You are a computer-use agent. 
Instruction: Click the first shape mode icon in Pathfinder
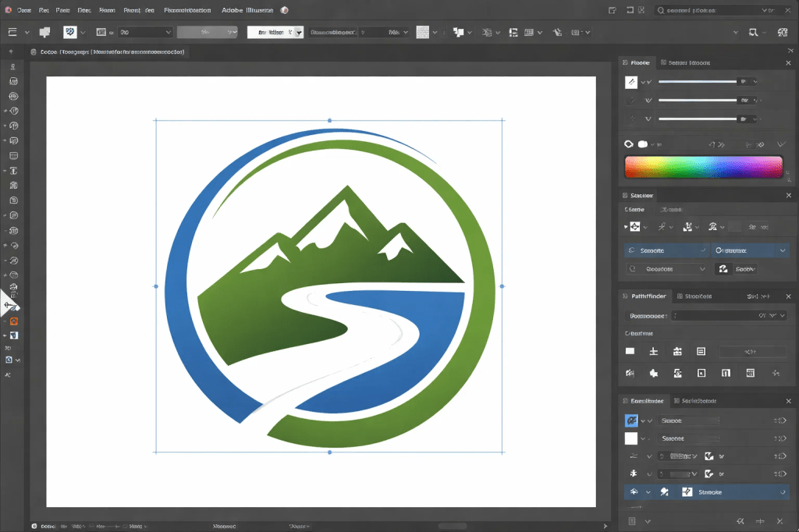[x=630, y=352]
